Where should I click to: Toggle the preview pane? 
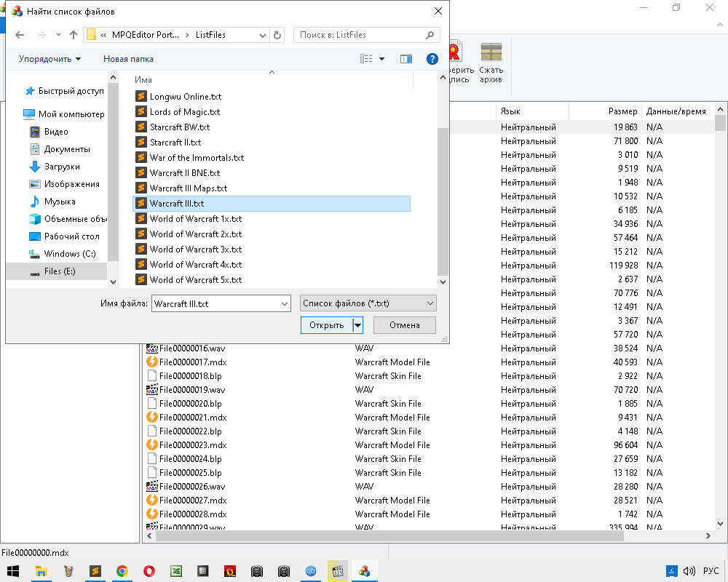point(406,59)
